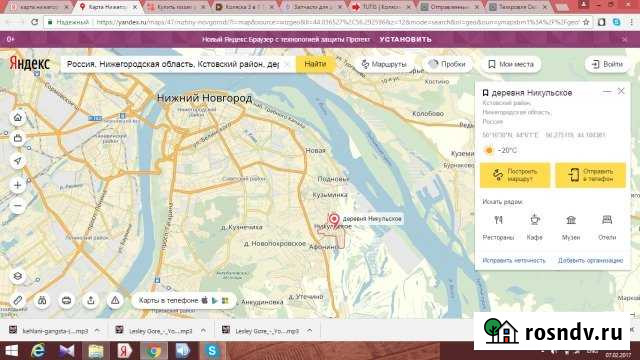Image resolution: width=640 pixels, height=360 pixels.
Task: Toggle the Пробки traffic layer
Action: [x=448, y=64]
